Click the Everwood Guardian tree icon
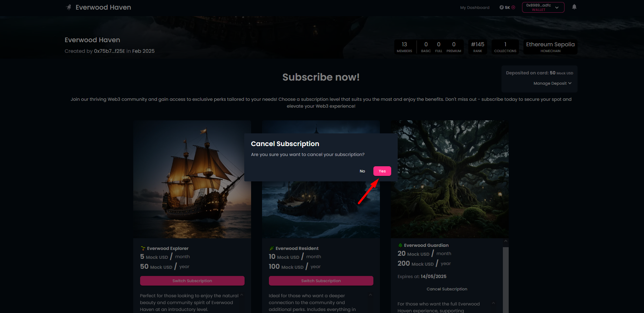 400,245
